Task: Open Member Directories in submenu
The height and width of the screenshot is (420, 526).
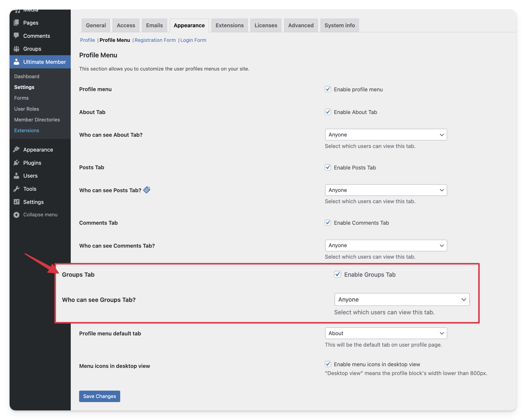Action: coord(37,120)
